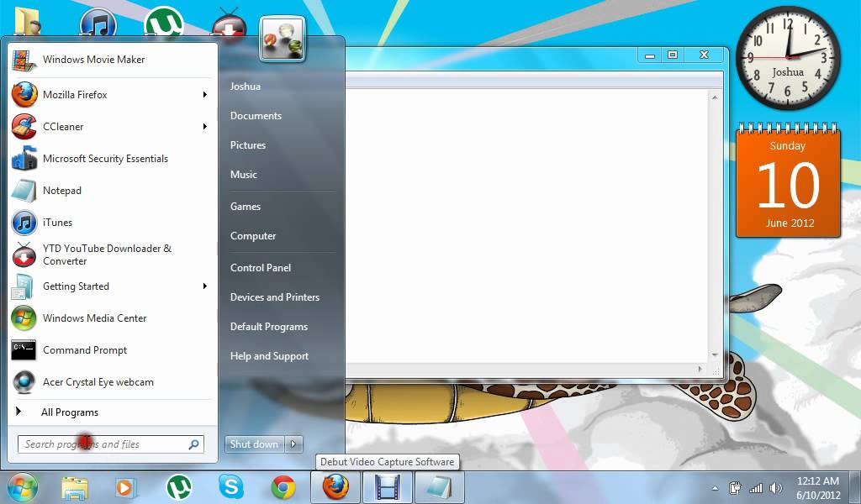Click the Windows Start orb
This screenshot has width=861, height=504.
click(23, 487)
